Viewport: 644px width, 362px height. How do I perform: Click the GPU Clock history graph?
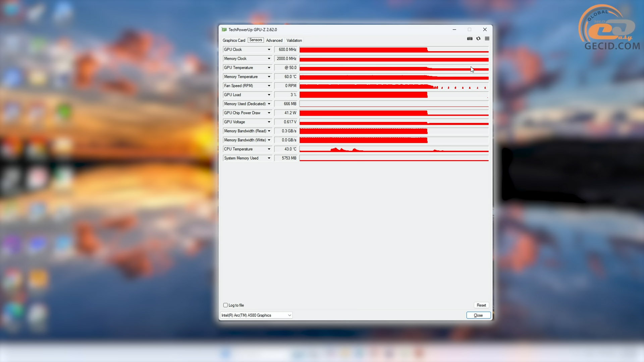tap(394, 49)
